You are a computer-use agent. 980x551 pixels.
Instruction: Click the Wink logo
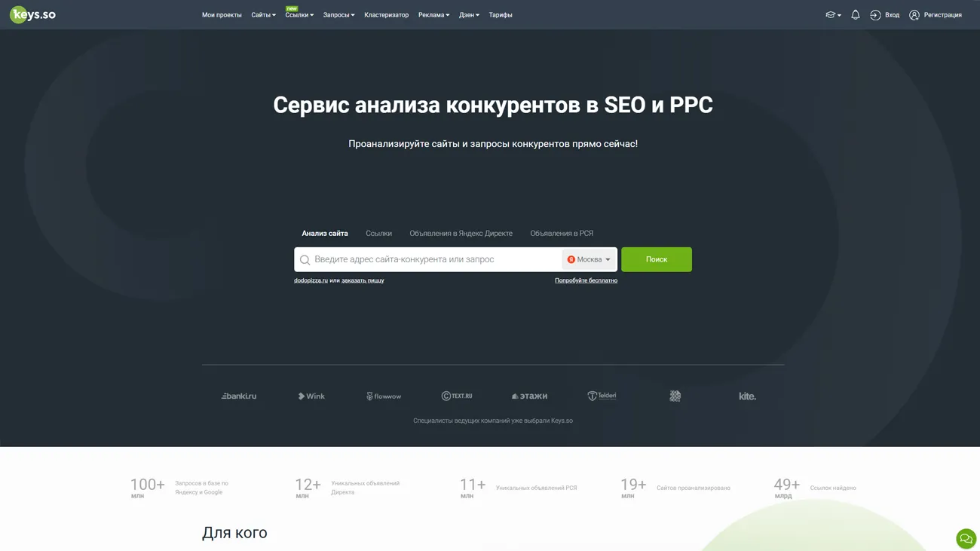pos(311,396)
